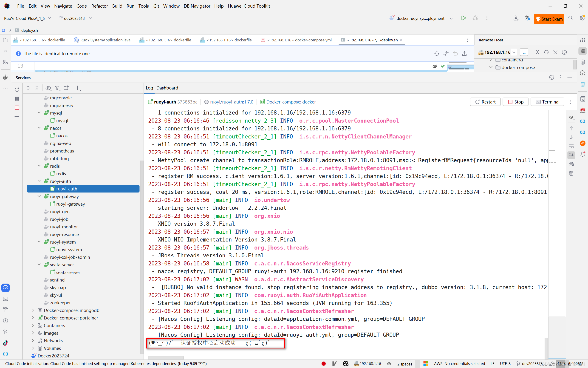Restart the ruoyi-auth container
This screenshot has height=368, width=588.
pyautogui.click(x=485, y=102)
